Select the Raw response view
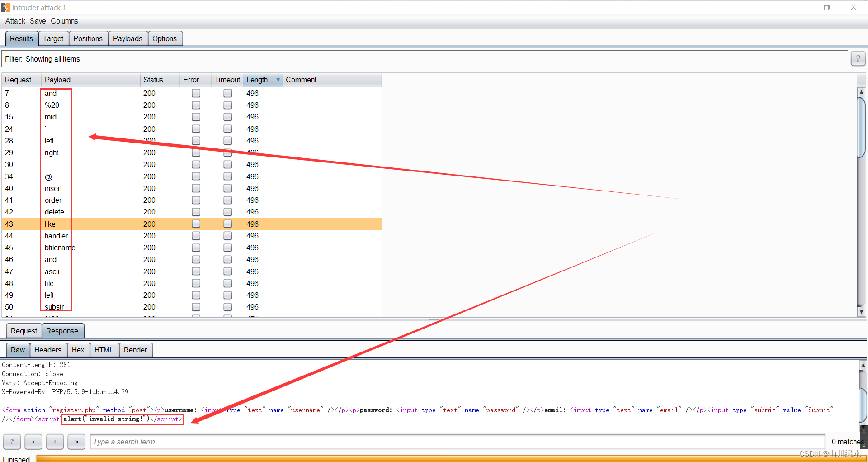The image size is (868, 462). (x=18, y=350)
